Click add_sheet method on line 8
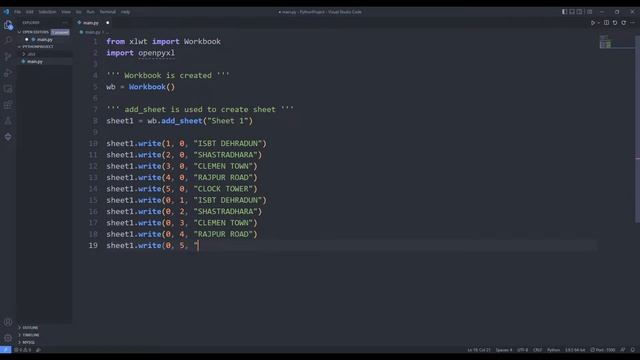 (182, 121)
